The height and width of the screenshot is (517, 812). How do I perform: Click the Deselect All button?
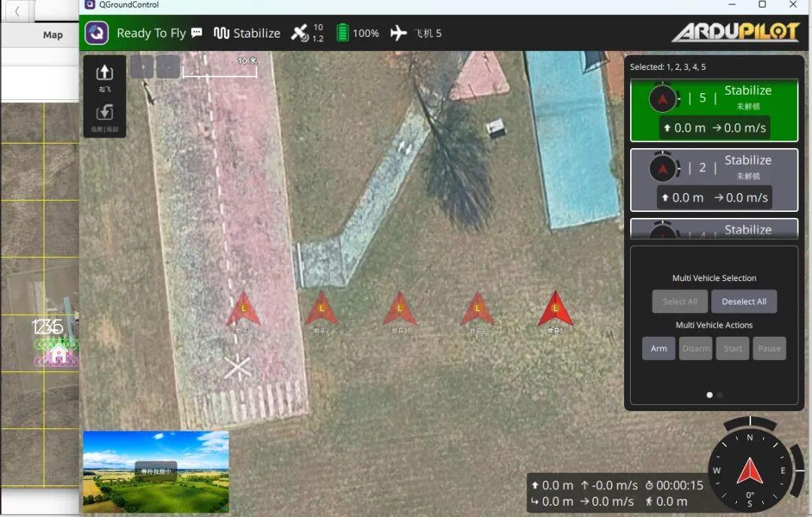(x=744, y=302)
